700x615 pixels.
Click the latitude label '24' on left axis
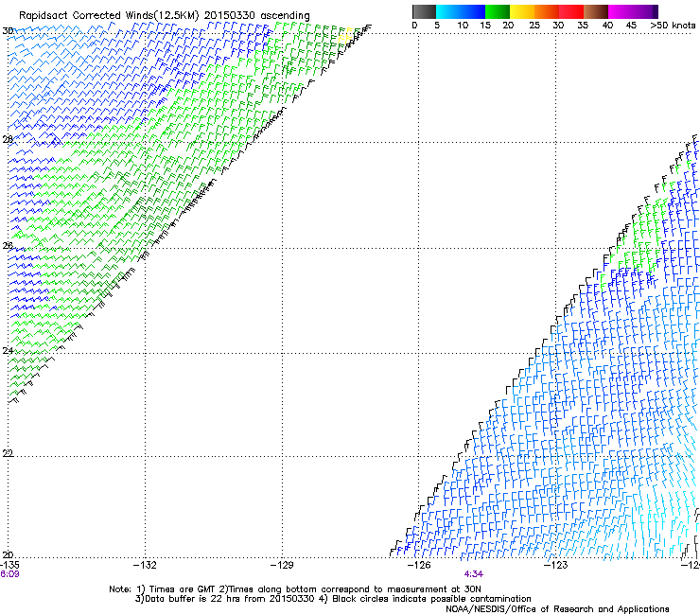click(x=8, y=350)
